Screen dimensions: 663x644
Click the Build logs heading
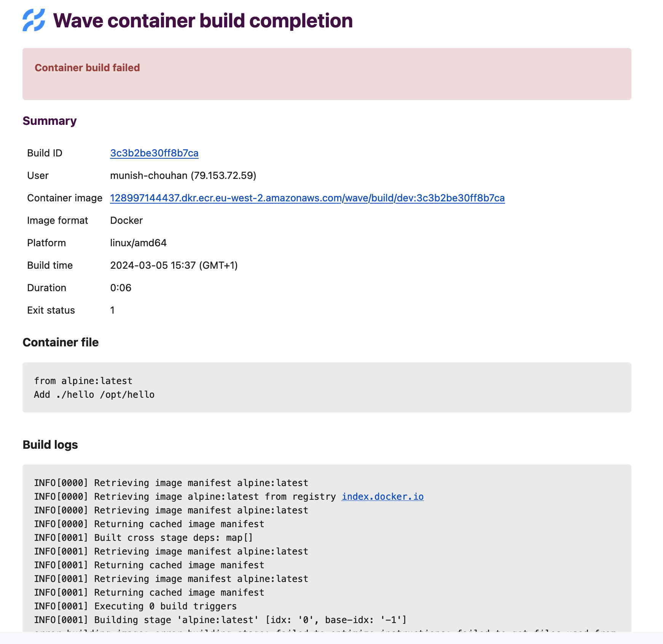click(x=50, y=445)
